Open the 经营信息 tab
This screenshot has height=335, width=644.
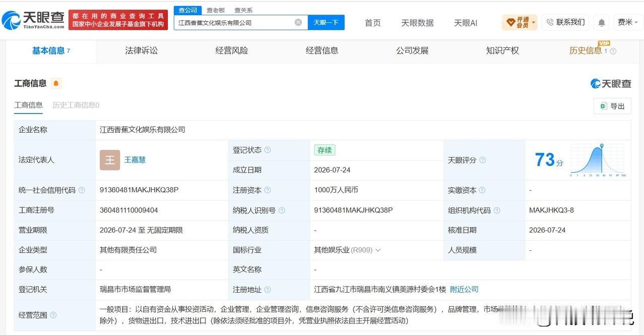[x=322, y=50]
